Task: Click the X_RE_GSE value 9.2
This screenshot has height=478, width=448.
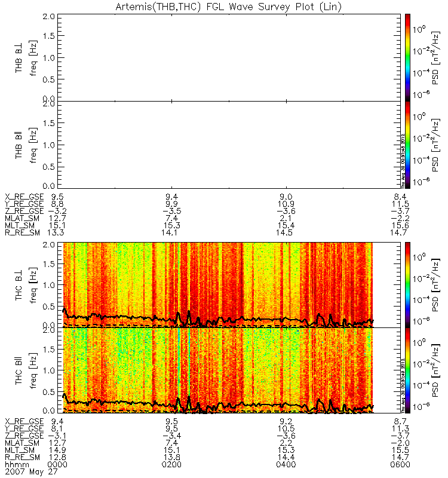Action: tap(286, 422)
